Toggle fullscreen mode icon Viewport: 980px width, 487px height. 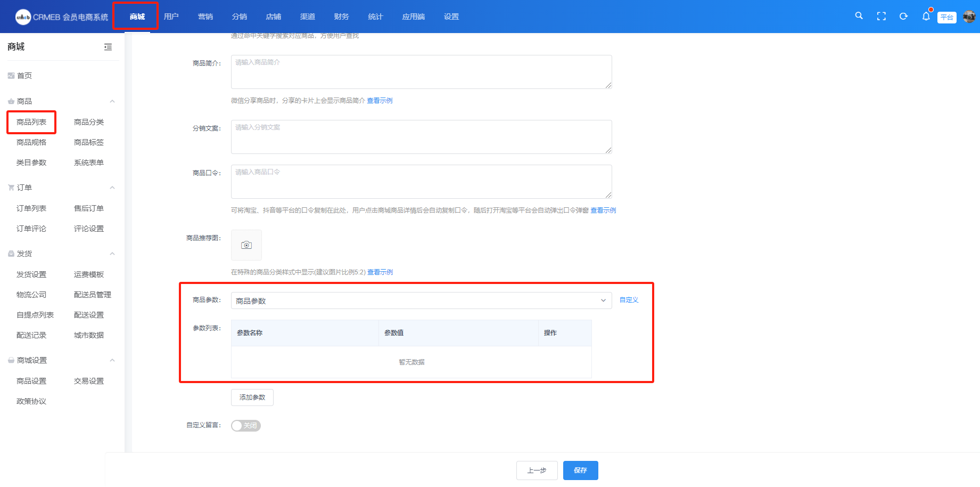881,17
